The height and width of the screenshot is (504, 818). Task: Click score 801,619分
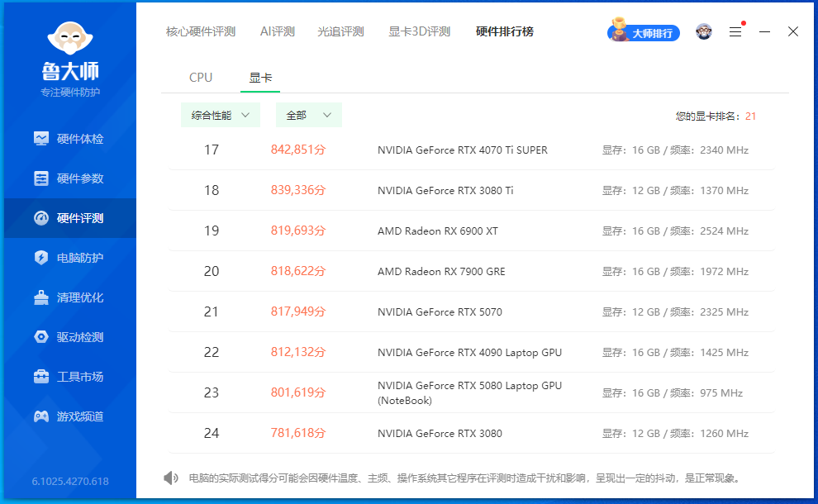(x=298, y=392)
